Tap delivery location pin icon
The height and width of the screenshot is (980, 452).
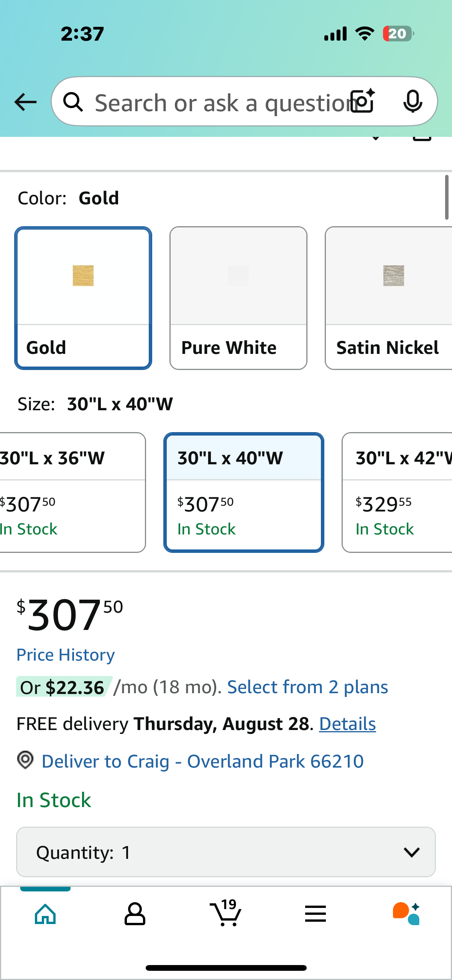(25, 760)
